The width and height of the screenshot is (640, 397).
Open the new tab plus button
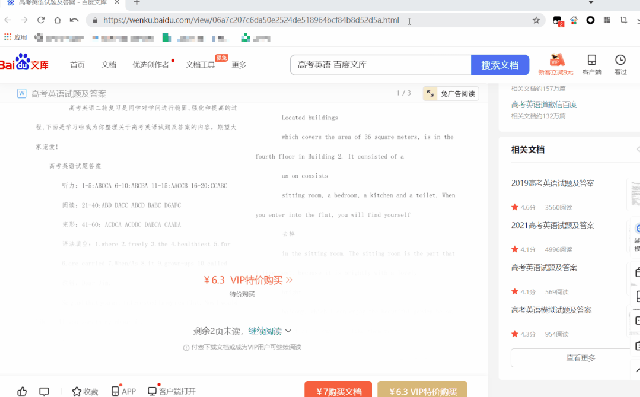click(137, 2)
